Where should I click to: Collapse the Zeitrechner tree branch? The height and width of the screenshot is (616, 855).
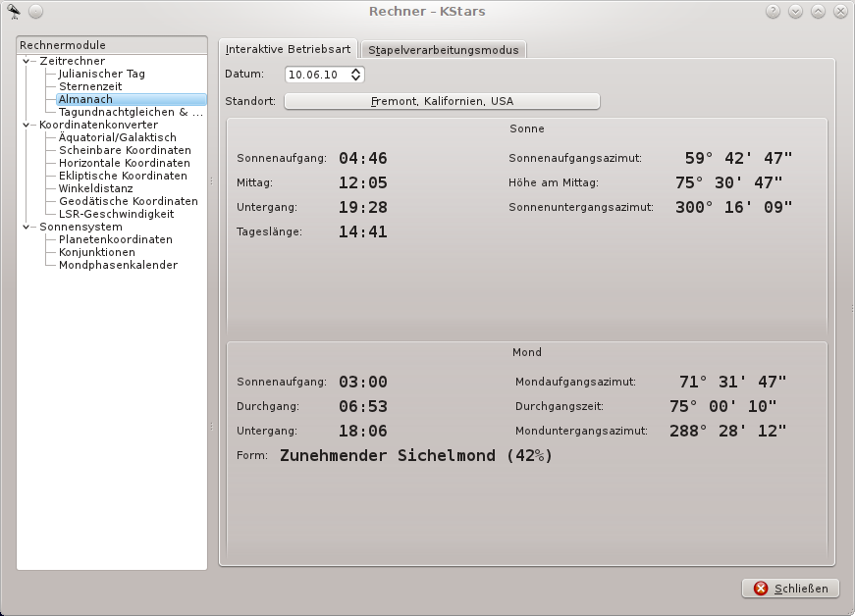point(27,62)
